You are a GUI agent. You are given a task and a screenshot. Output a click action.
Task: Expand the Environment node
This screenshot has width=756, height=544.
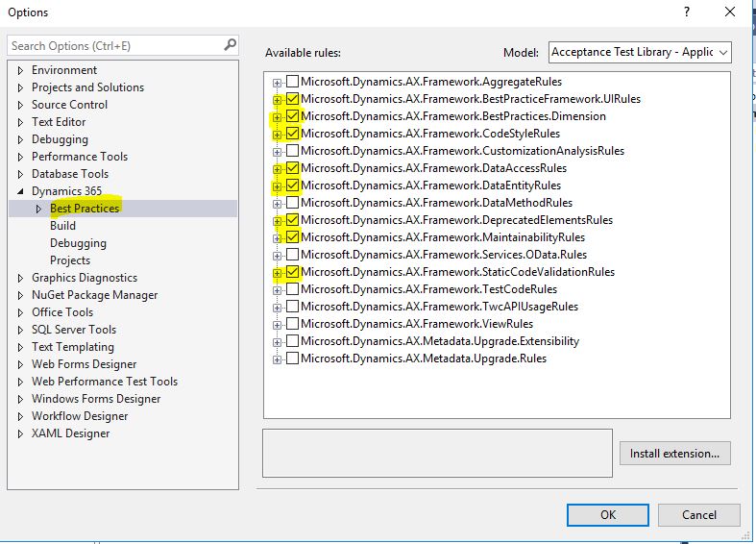coord(20,70)
